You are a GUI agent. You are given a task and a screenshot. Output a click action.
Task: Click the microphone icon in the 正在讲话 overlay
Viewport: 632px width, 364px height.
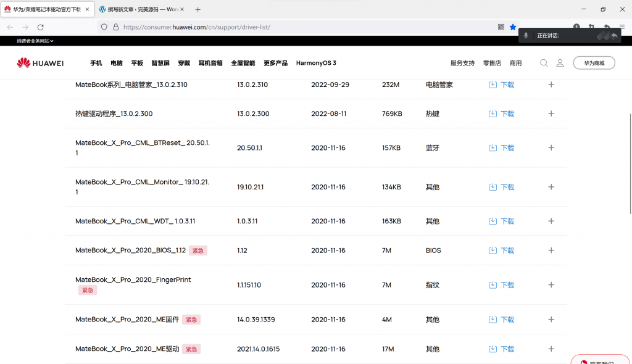click(x=525, y=35)
